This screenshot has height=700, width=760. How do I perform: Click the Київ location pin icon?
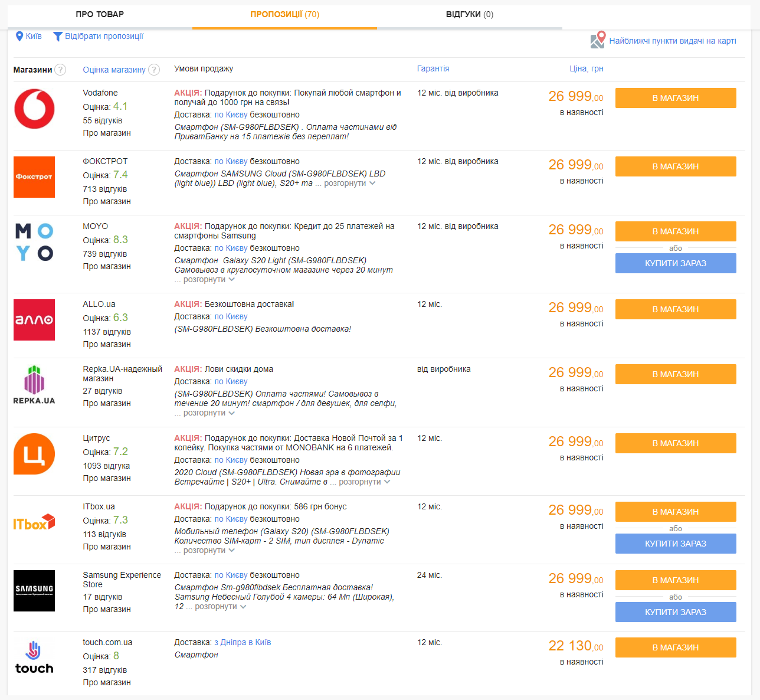(x=19, y=37)
